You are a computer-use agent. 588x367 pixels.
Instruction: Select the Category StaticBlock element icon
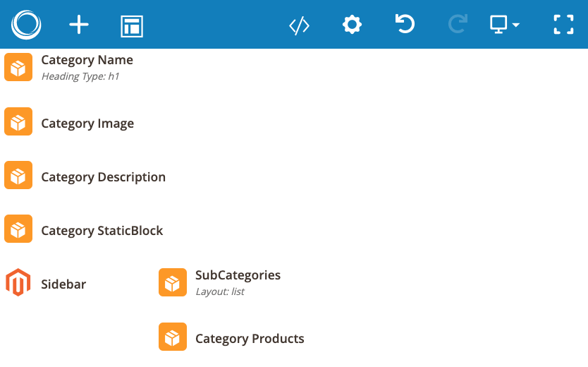coord(18,229)
